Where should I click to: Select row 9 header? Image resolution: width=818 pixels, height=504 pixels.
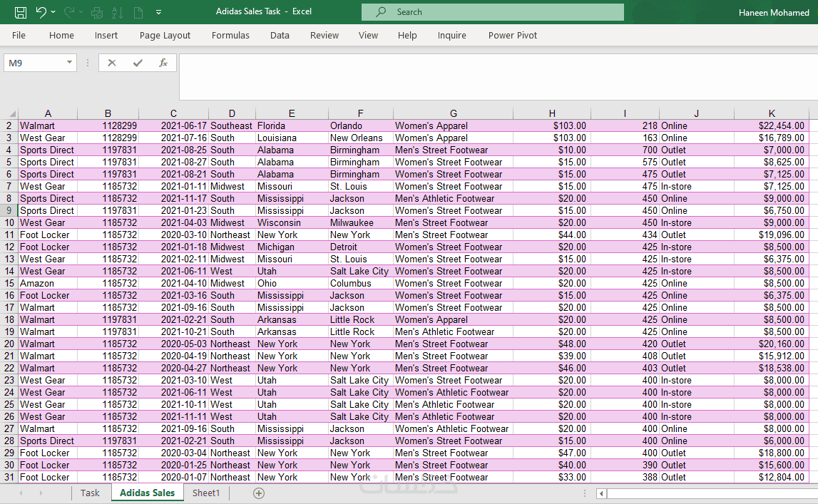coord(9,210)
